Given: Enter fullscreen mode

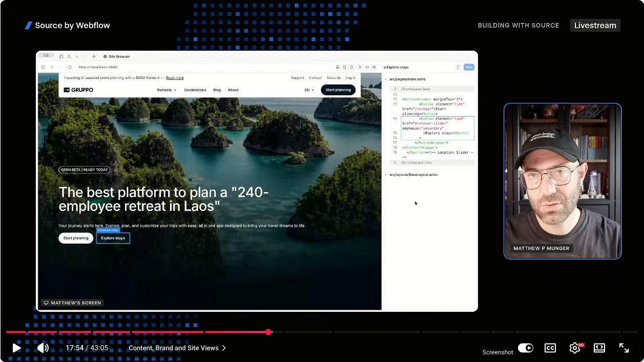Looking at the screenshot, I should click(x=624, y=348).
